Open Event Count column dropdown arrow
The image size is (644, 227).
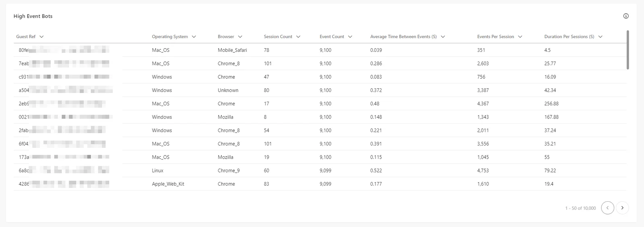(x=350, y=37)
